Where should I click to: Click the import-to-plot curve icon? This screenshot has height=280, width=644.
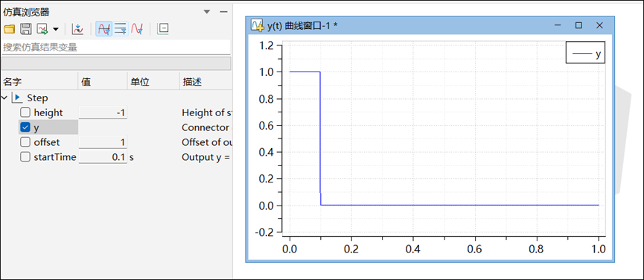[77, 29]
